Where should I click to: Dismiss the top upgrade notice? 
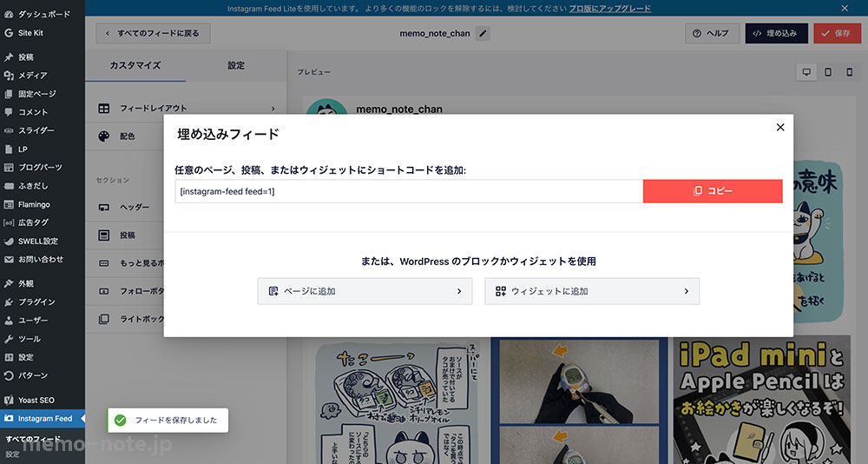pyautogui.click(x=845, y=9)
